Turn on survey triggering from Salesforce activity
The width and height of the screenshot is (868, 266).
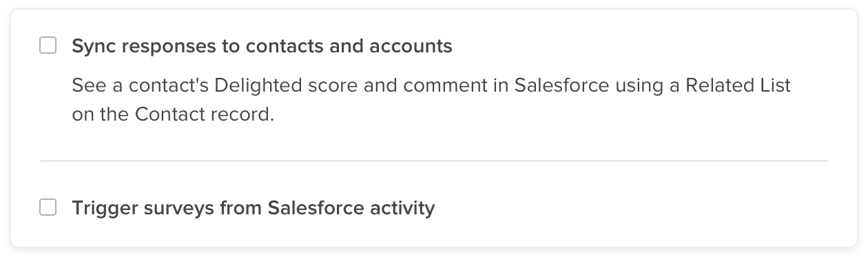48,207
